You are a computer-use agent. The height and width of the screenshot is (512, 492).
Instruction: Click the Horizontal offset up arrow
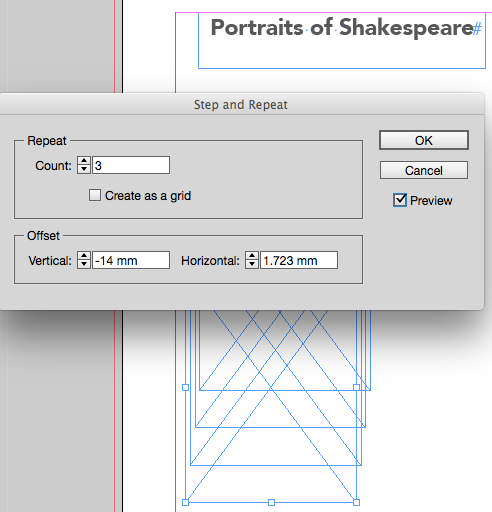[252, 256]
